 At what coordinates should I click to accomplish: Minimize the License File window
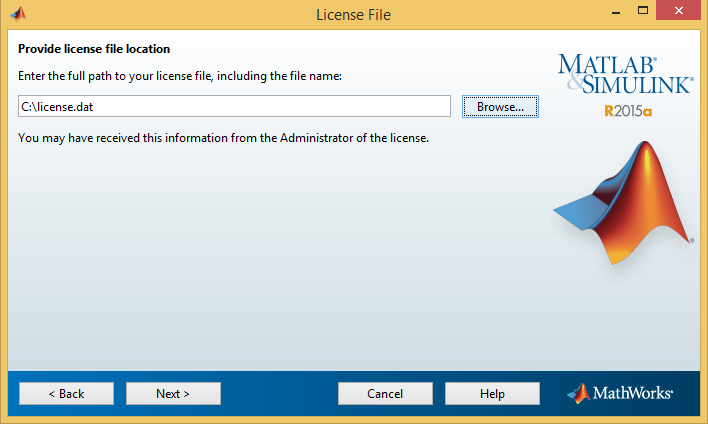[x=616, y=11]
